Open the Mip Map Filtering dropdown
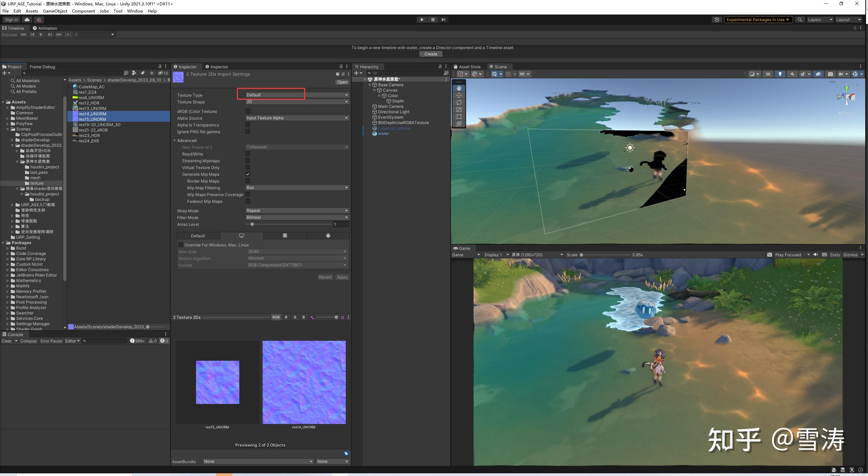The height and width of the screenshot is (476, 868). (x=297, y=188)
